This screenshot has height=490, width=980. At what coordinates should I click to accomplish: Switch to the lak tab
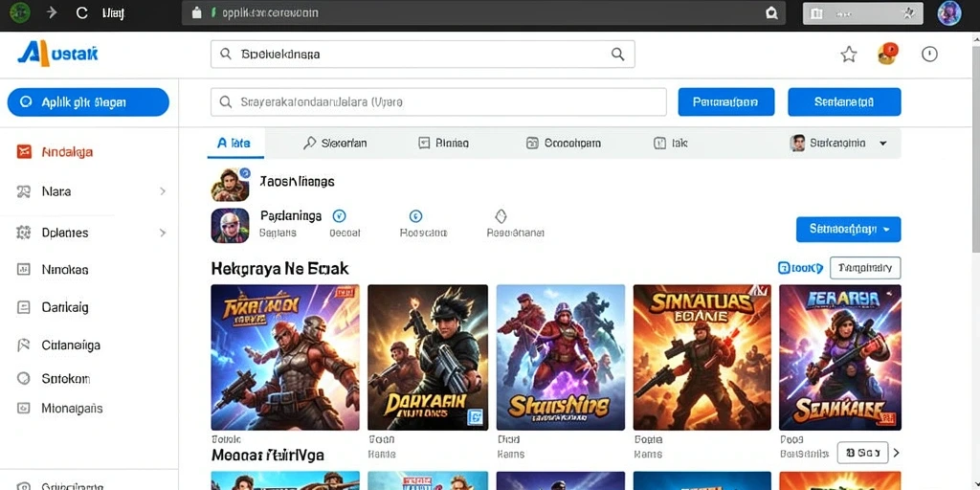(671, 144)
